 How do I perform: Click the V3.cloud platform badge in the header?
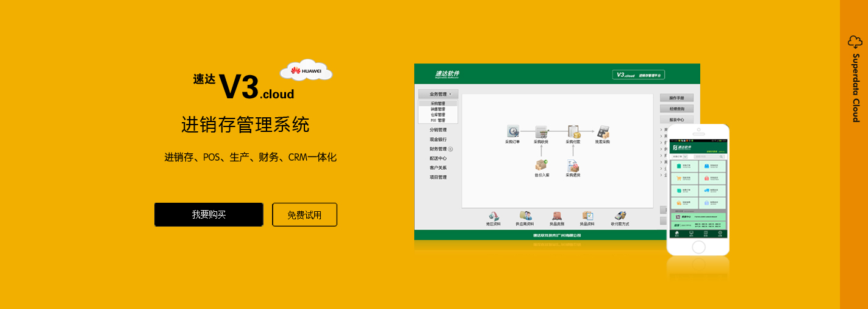[x=639, y=75]
